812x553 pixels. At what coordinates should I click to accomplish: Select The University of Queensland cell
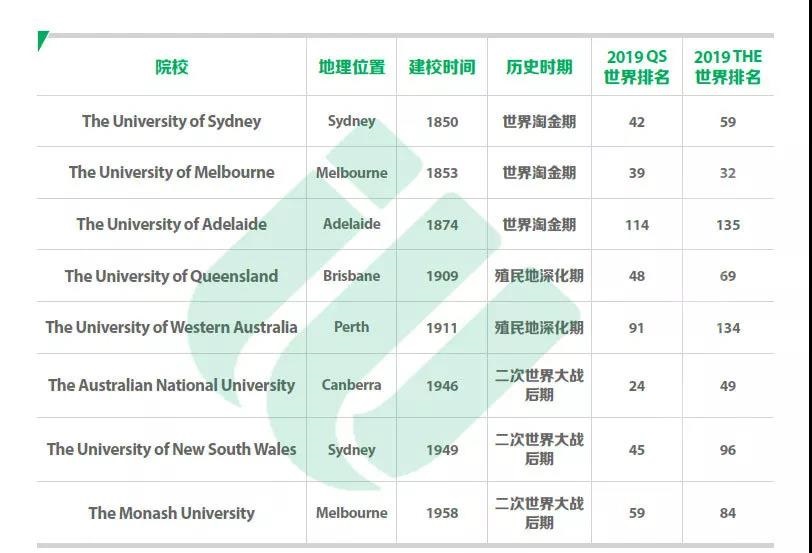tap(171, 276)
